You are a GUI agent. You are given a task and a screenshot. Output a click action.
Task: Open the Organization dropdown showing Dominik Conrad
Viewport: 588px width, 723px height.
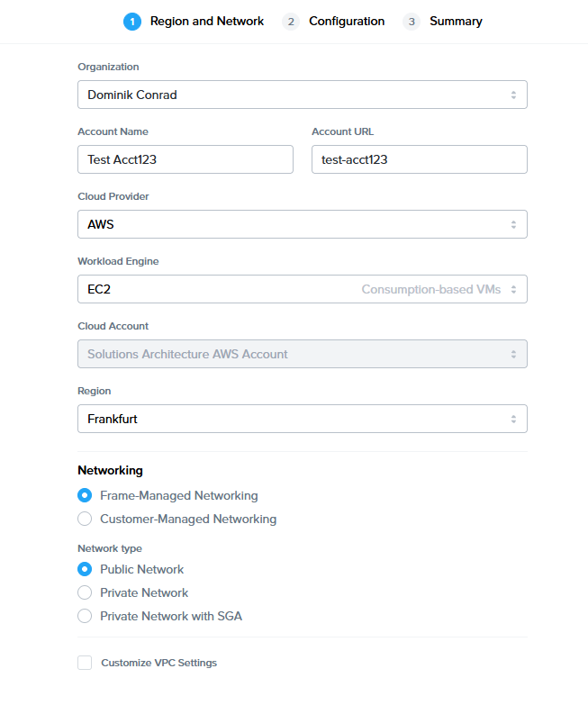[x=288, y=95]
